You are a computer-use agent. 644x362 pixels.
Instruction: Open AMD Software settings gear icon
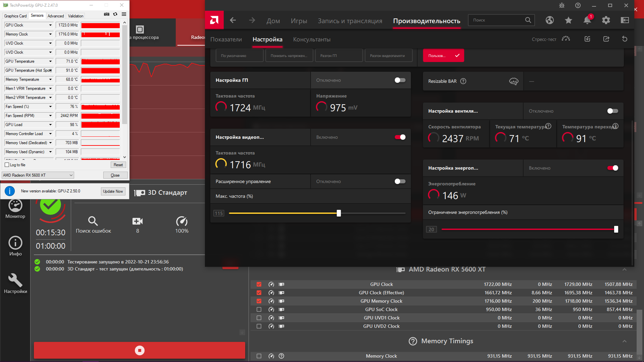click(606, 20)
